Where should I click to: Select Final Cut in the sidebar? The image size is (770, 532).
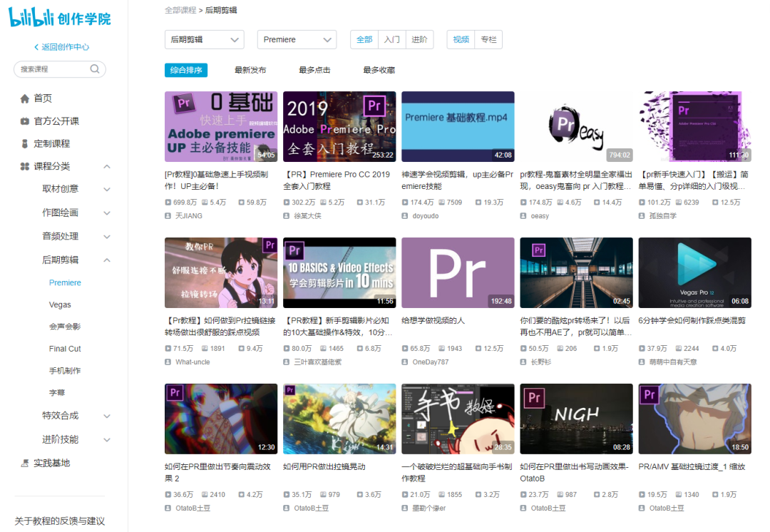click(65, 349)
